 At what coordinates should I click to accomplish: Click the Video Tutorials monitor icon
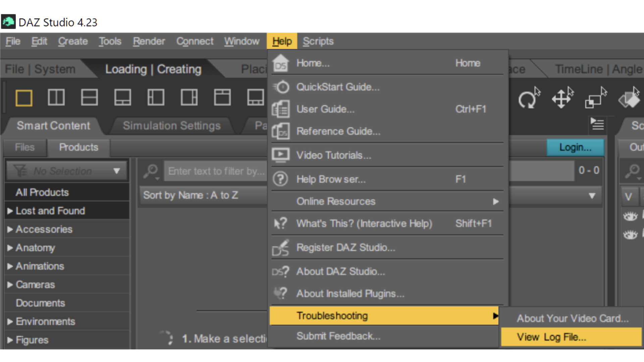(280, 155)
